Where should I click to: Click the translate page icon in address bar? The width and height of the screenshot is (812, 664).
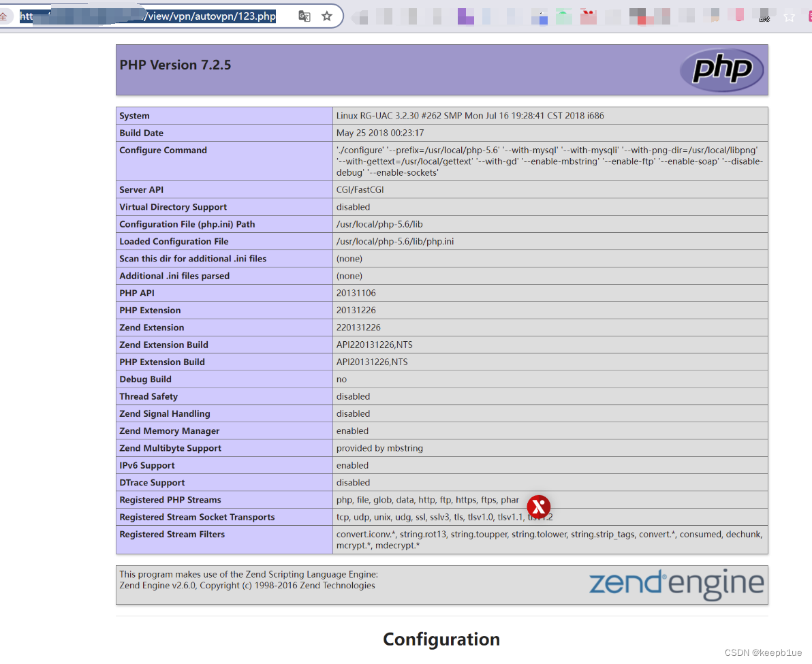point(304,16)
